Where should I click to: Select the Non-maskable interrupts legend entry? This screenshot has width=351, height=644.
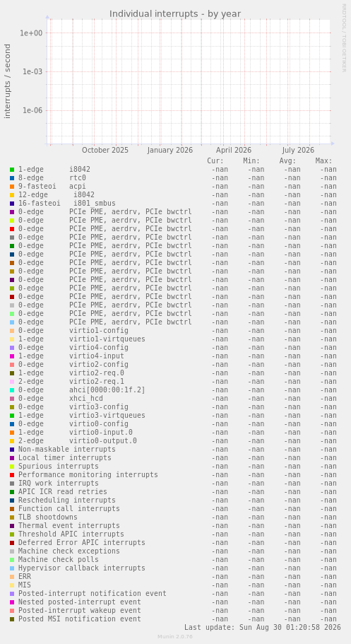point(61,450)
